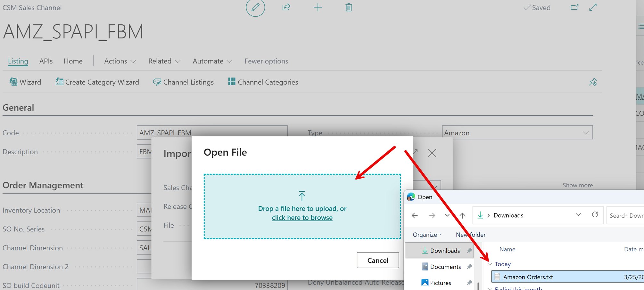
Task: Click the SO build Codeunit field
Action: [x=212, y=285]
